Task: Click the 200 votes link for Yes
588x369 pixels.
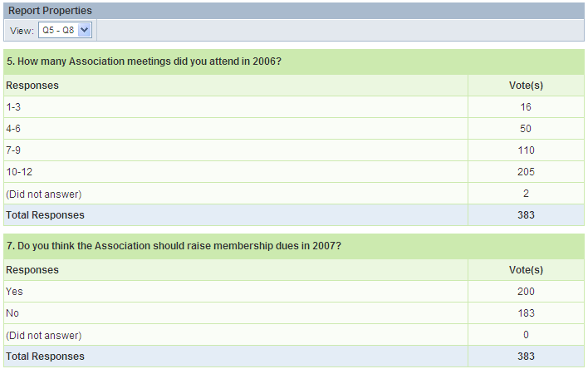Action: click(x=526, y=292)
